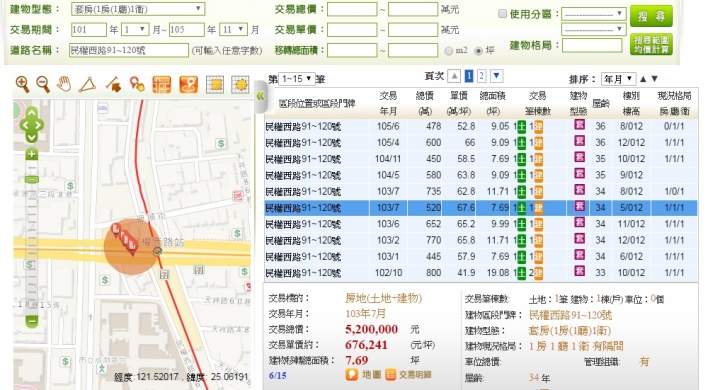Image resolution: width=720 pixels, height=390 pixels.
Task: Open the 1~15 records range dropdown
Action: pos(297,79)
